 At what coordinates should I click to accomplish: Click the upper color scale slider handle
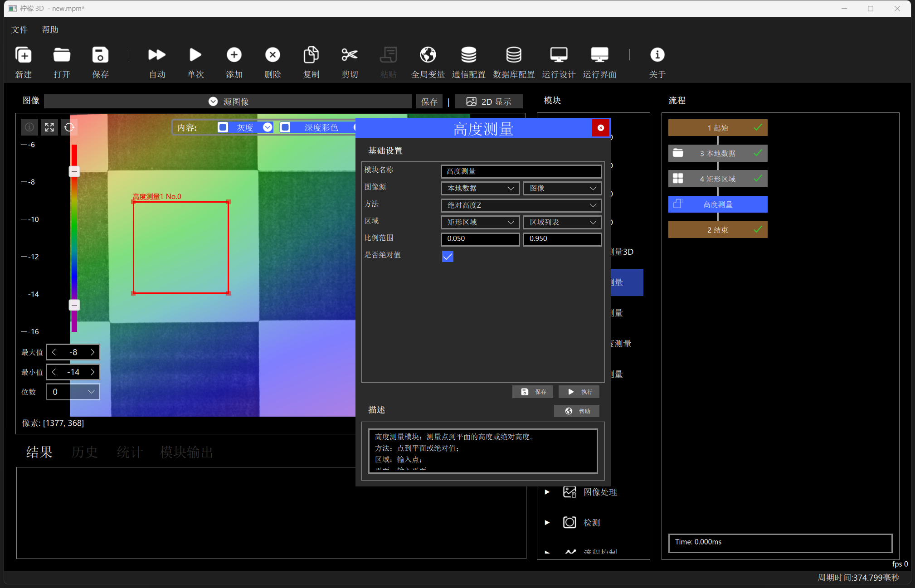(74, 171)
